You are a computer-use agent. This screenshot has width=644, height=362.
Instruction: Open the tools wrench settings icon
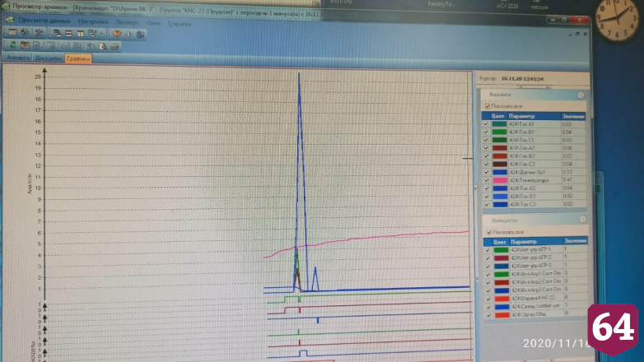click(39, 33)
